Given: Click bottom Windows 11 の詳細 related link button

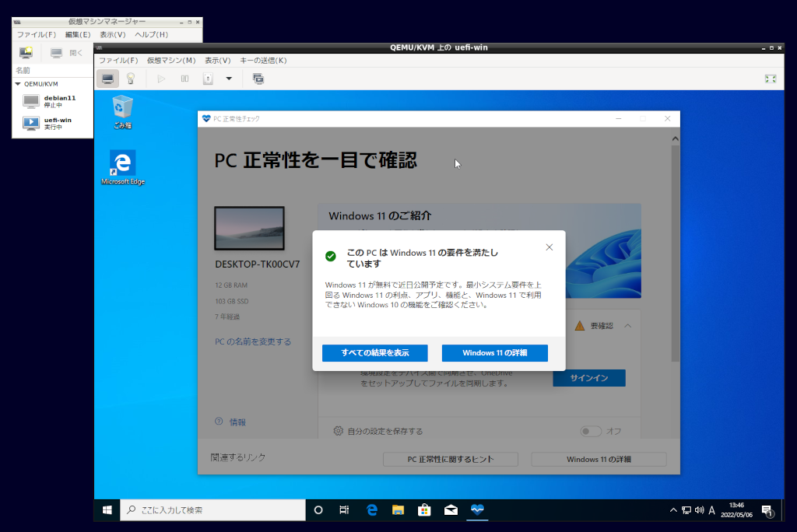Looking at the screenshot, I should coord(599,460).
